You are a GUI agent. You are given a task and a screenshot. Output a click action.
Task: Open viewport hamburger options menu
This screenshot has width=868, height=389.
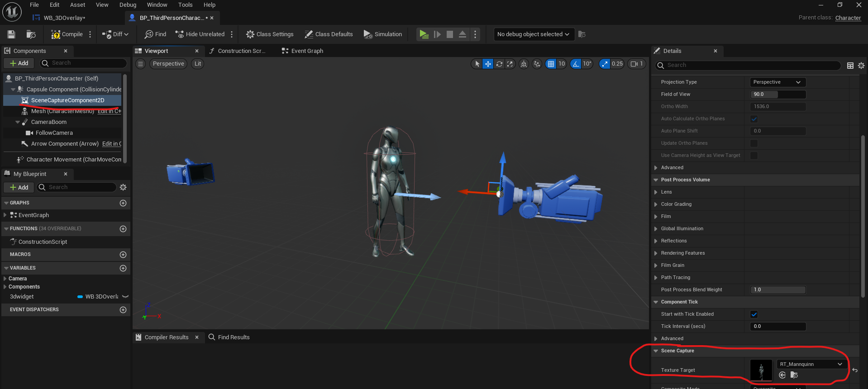point(141,64)
